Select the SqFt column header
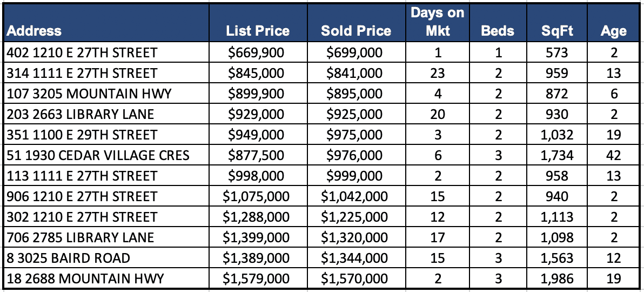Image resolution: width=644 pixels, height=292 pixels. [557, 31]
